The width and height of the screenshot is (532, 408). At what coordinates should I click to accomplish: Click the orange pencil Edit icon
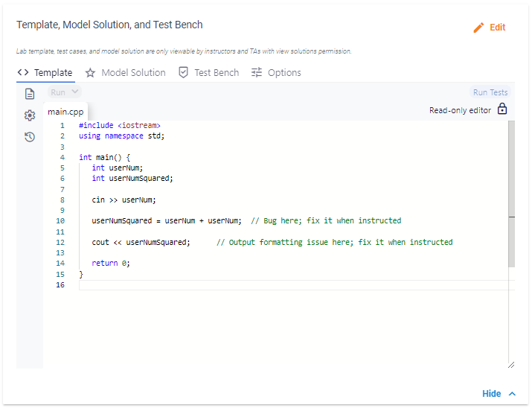[x=478, y=28]
